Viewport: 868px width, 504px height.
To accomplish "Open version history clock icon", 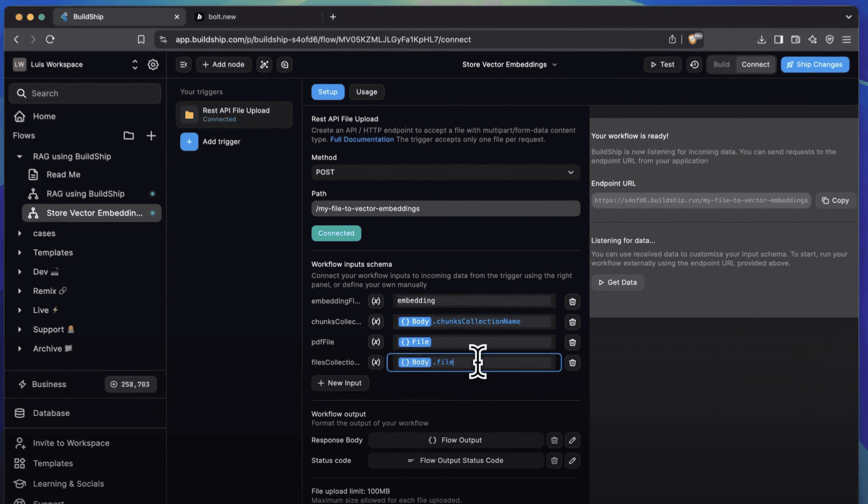I will (x=694, y=65).
